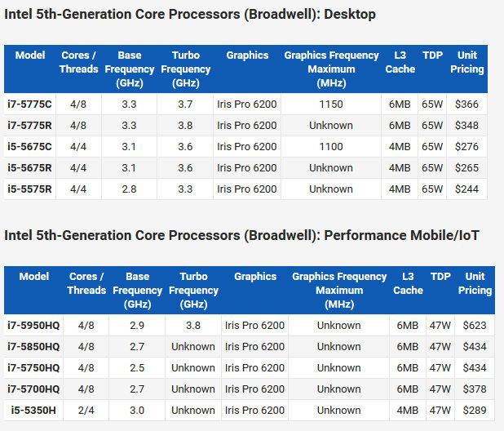This screenshot has width=504, height=431.
Task: Select the $623 unit pricing cell
Action: (474, 325)
